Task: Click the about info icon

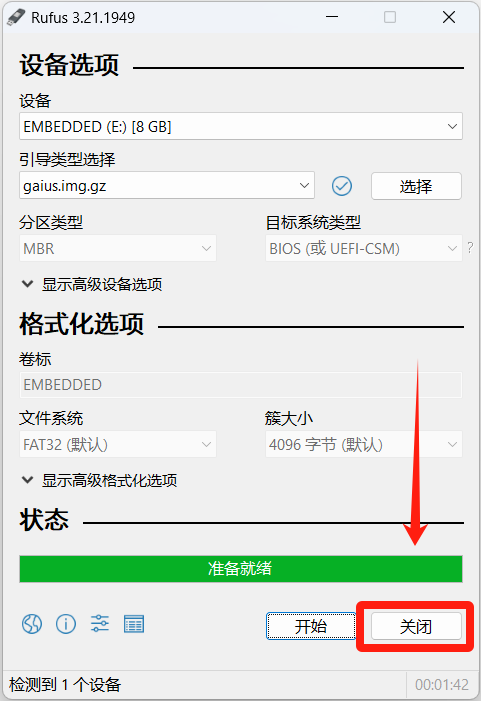Action: point(66,624)
